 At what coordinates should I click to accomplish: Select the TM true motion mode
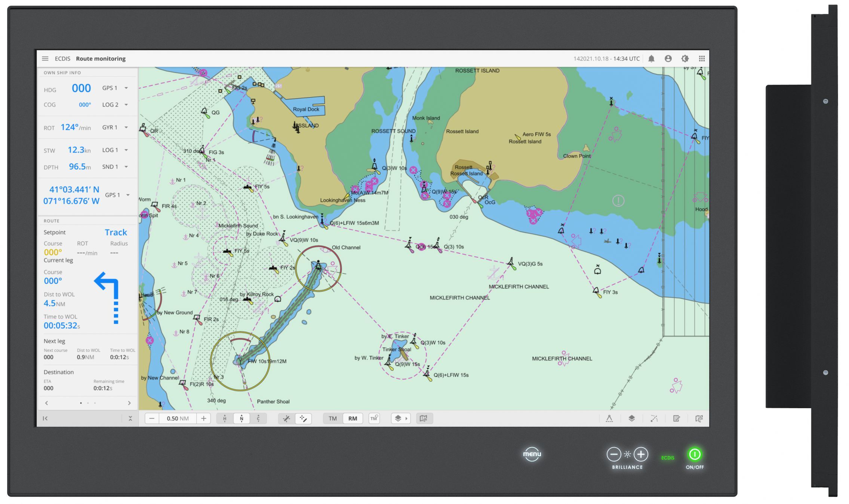(332, 418)
